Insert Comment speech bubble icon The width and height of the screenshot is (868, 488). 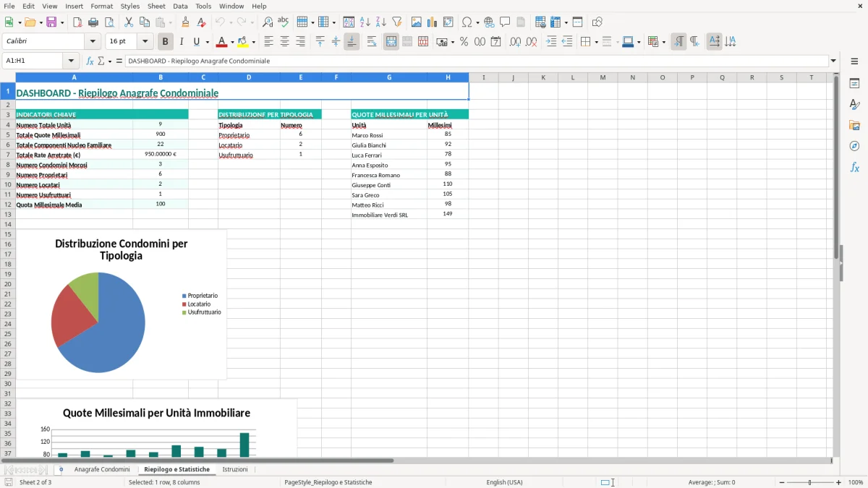click(x=505, y=22)
